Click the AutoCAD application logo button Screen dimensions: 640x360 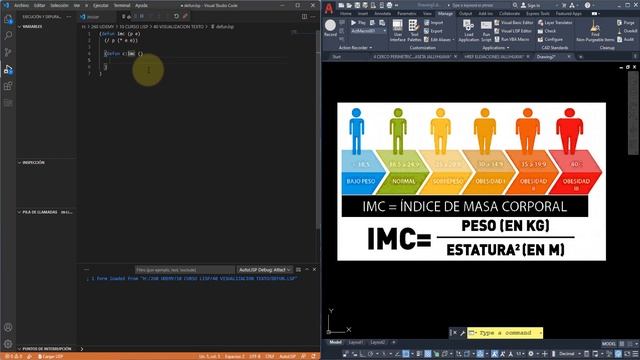tap(329, 8)
